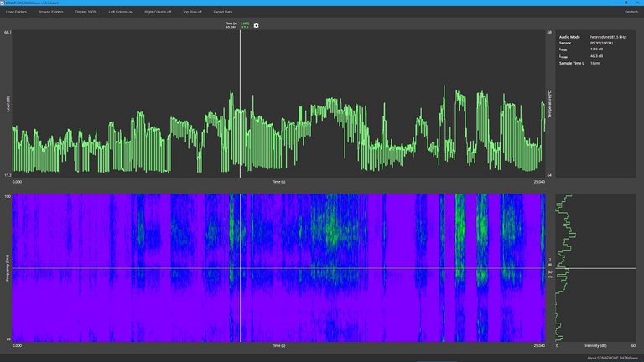The width and height of the screenshot is (644, 362).
Task: Maximize the DataViewer window
Action: click(626, 3)
